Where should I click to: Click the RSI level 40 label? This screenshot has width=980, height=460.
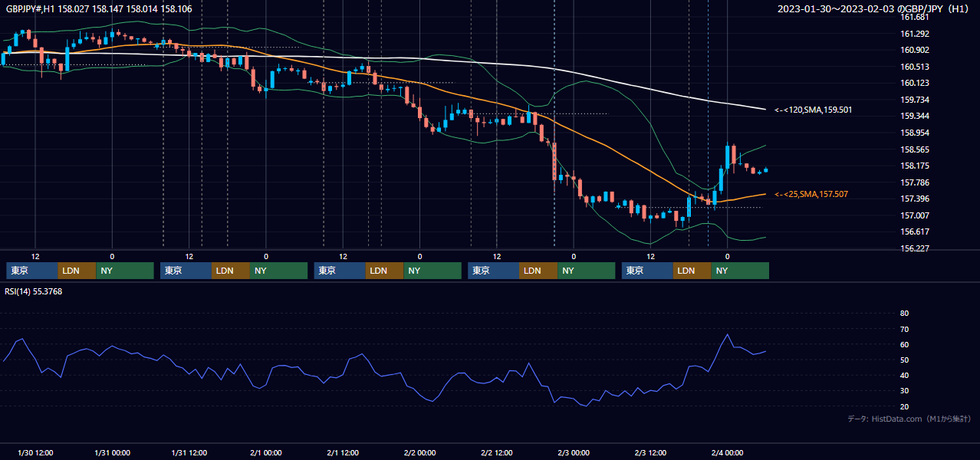904,376
